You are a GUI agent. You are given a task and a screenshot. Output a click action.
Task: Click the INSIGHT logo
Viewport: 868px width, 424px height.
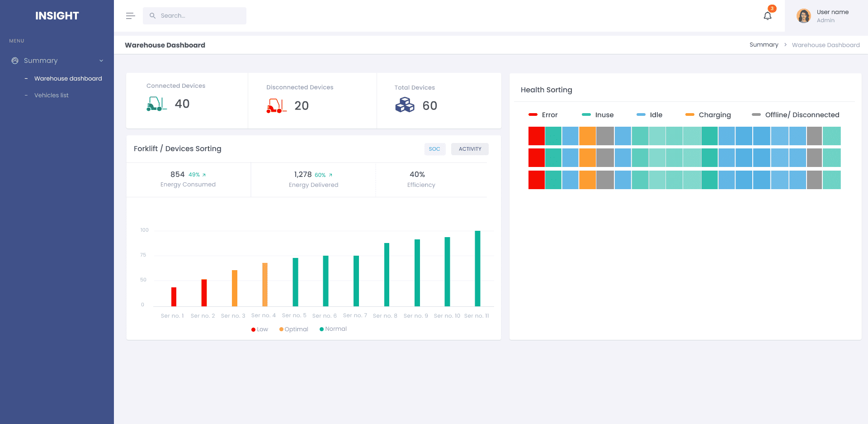[x=57, y=16]
